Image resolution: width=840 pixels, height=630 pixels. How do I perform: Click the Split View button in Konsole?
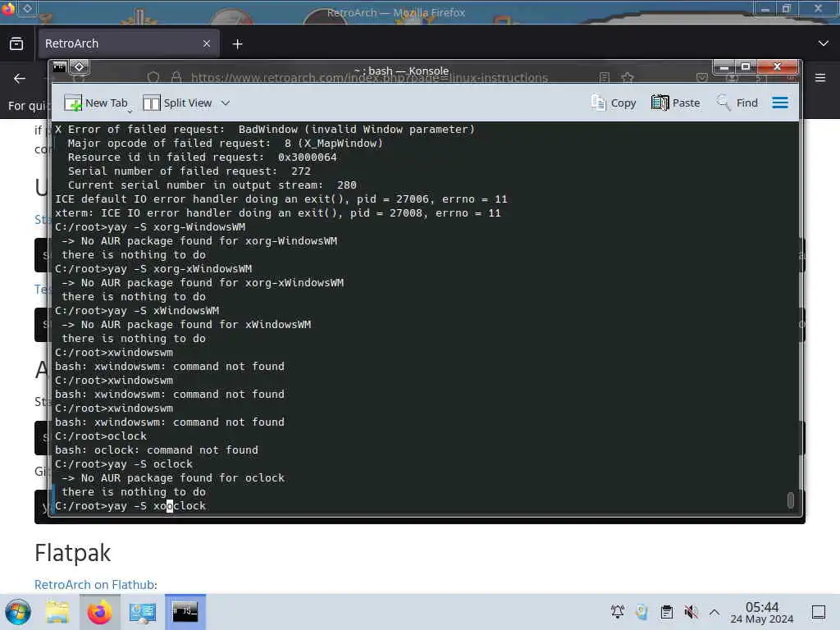pyautogui.click(x=177, y=103)
